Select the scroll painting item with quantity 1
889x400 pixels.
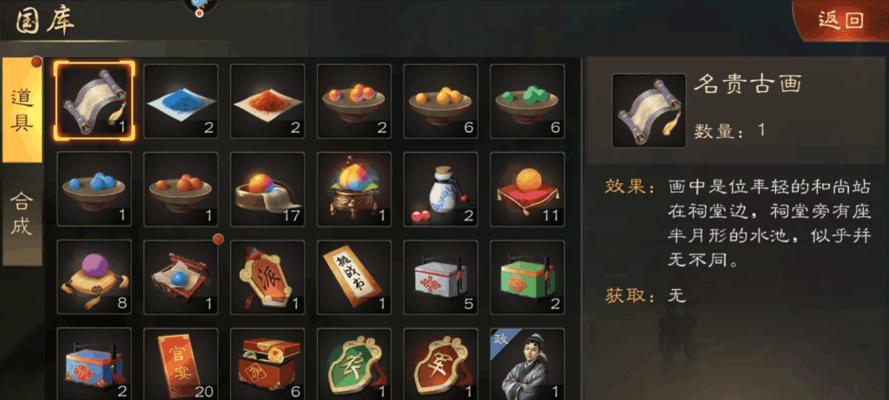pyautogui.click(x=94, y=101)
